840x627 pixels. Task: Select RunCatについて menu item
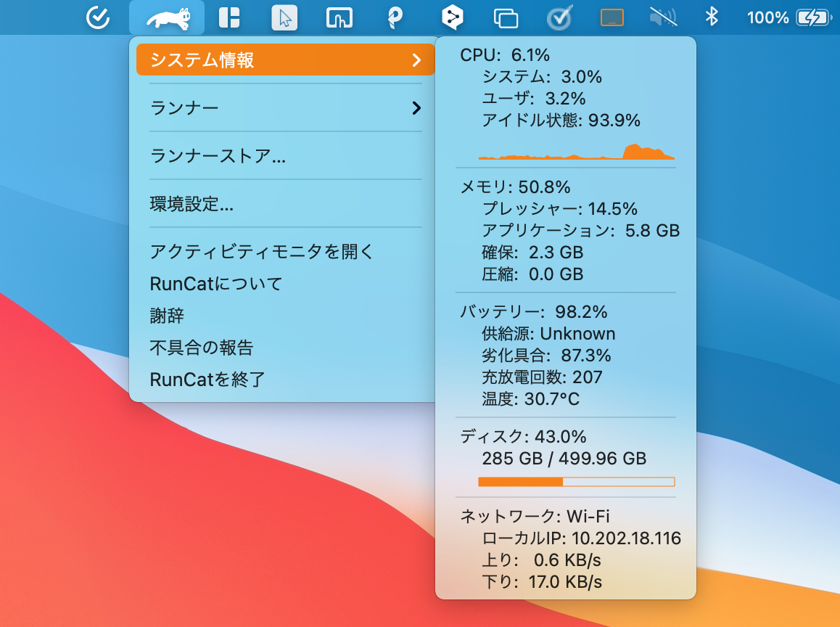(286, 284)
